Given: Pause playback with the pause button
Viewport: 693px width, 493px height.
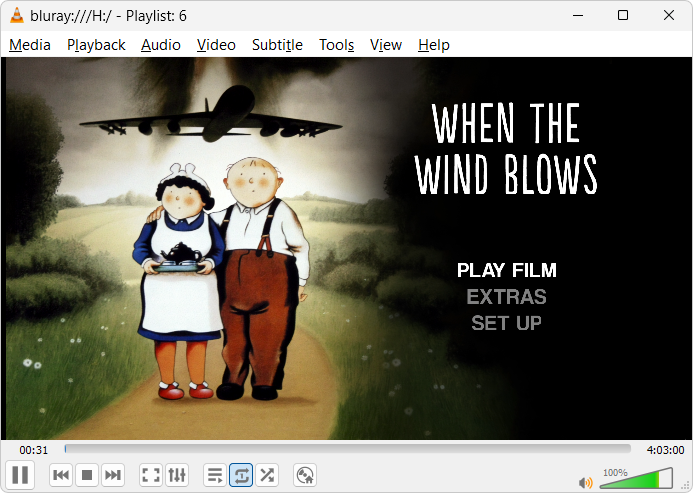Looking at the screenshot, I should pos(20,475).
